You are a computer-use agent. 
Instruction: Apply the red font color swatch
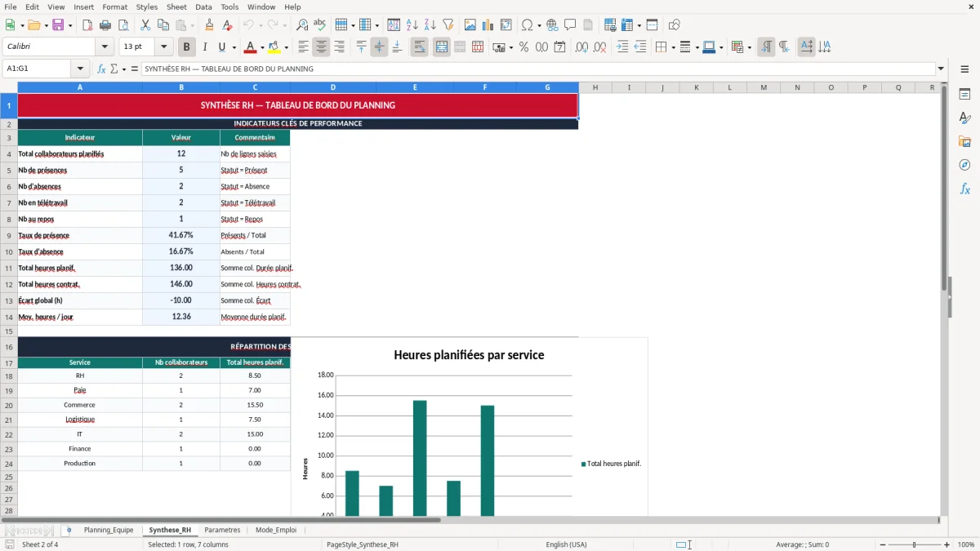coord(251,47)
